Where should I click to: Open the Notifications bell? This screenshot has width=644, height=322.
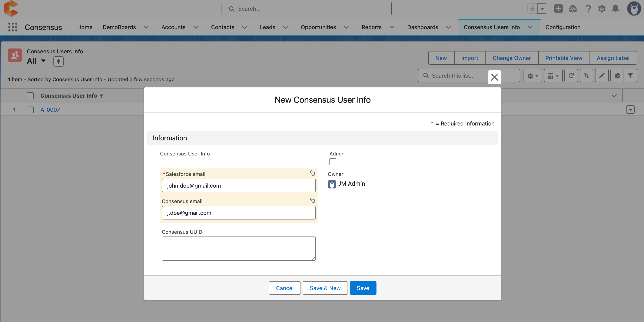(615, 9)
